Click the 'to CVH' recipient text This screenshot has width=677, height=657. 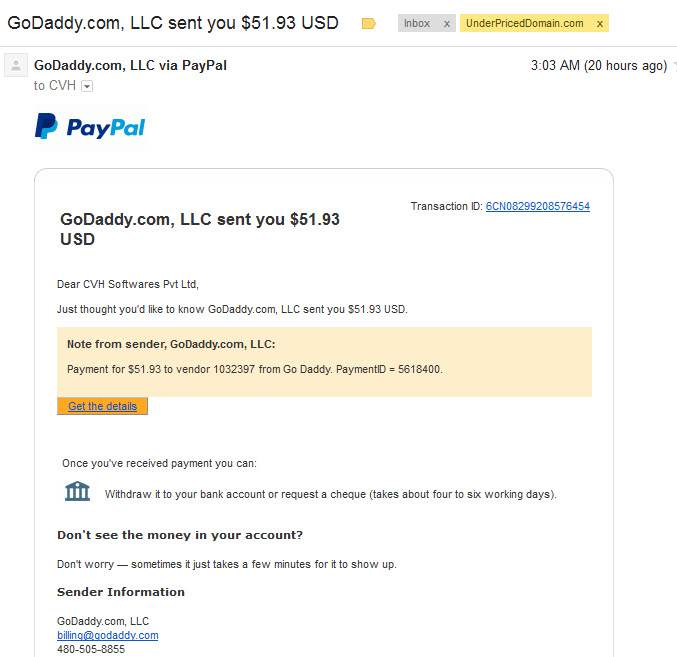(55, 85)
